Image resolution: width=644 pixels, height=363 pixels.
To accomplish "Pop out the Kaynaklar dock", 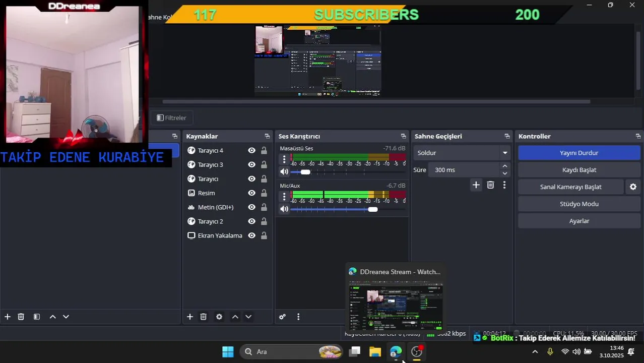I will [267, 136].
